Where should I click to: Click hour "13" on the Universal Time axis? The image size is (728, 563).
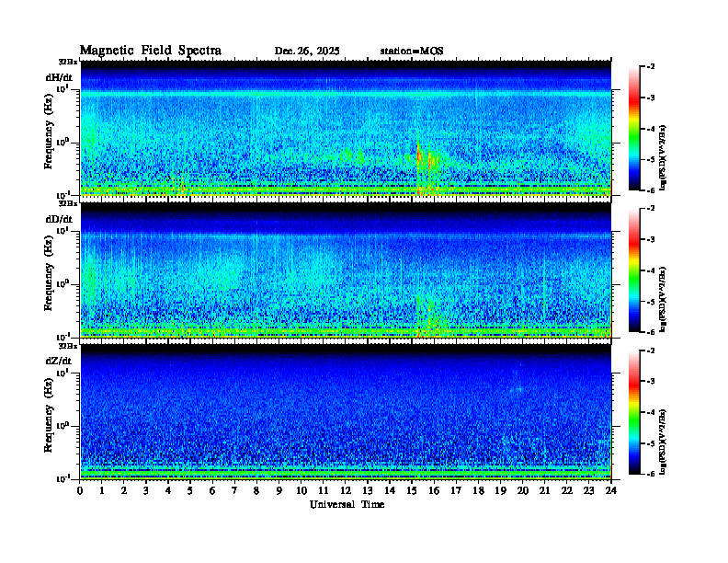point(368,491)
